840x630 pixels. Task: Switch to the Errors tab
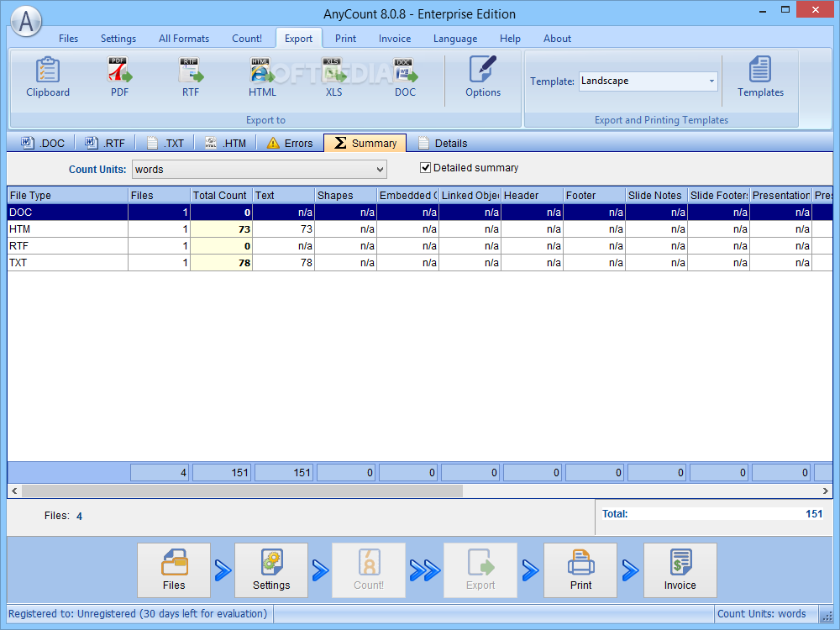pyautogui.click(x=290, y=143)
